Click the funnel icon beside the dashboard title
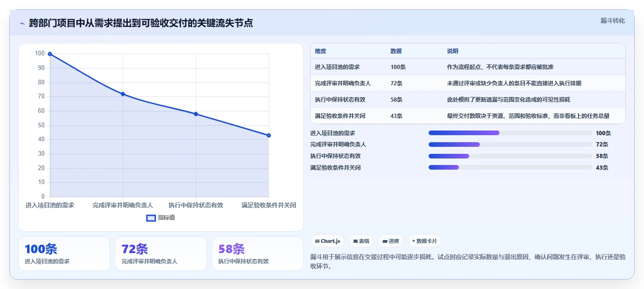 coord(22,23)
